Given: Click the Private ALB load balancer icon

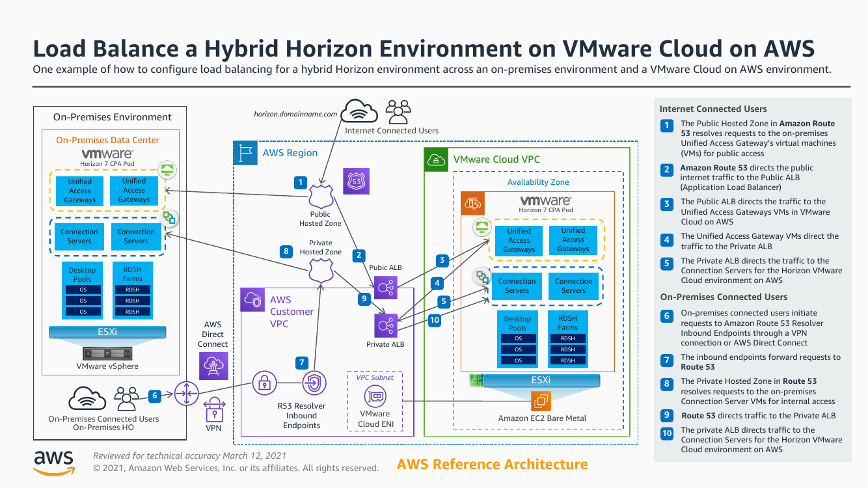Looking at the screenshot, I should pyautogui.click(x=385, y=325).
